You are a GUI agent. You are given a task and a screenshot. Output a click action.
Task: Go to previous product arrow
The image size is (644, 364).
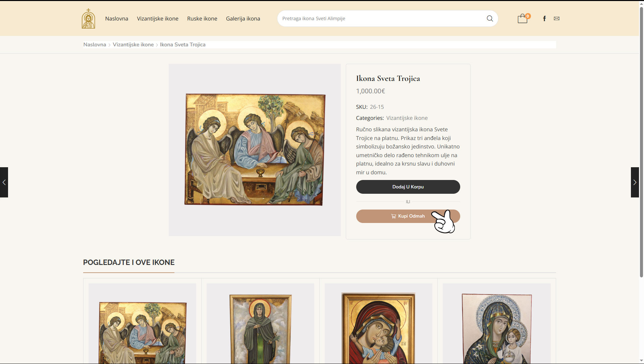(x=4, y=182)
